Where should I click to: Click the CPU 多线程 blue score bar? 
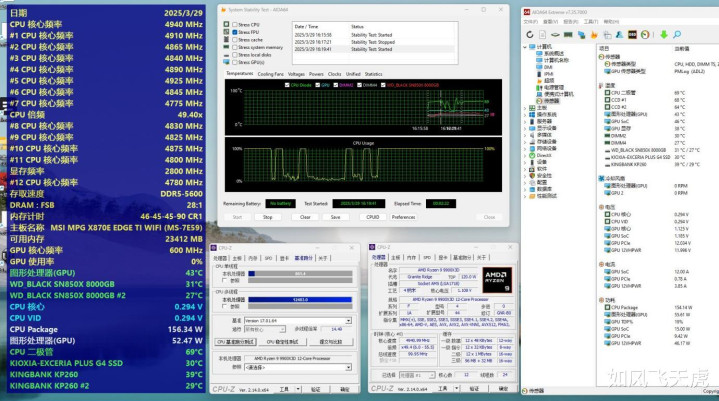(x=300, y=300)
